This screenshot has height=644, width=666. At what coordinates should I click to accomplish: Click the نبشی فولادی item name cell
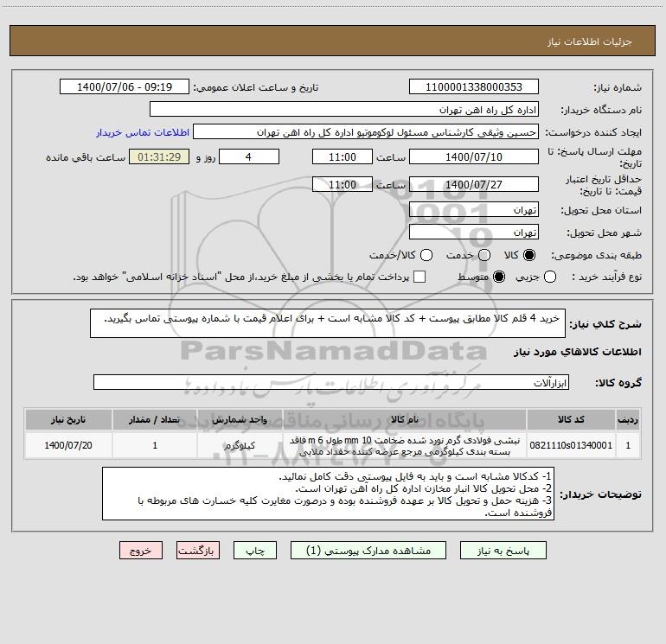tap(405, 445)
